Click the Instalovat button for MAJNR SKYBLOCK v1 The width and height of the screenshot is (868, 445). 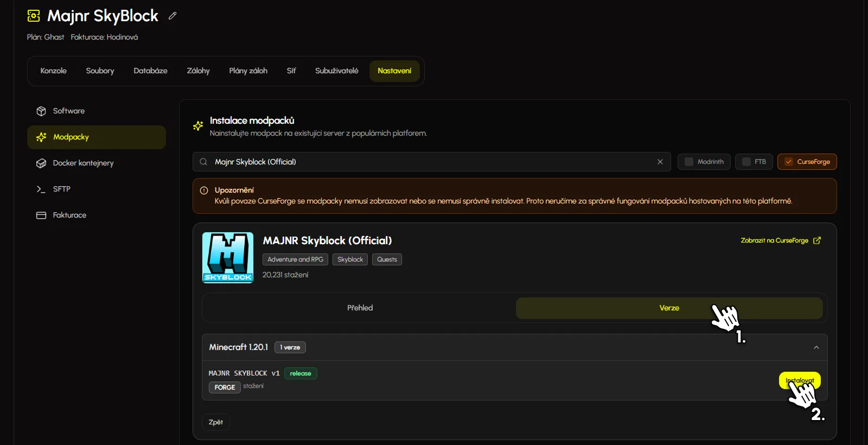click(x=800, y=380)
